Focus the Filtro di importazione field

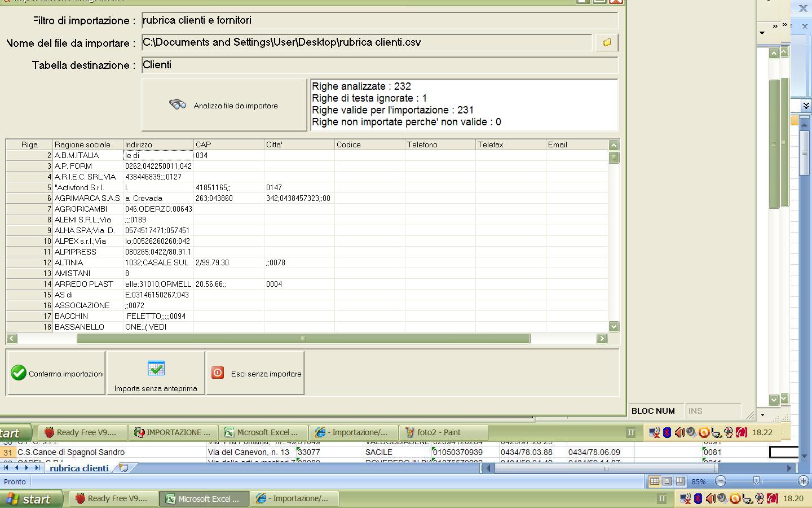379,20
